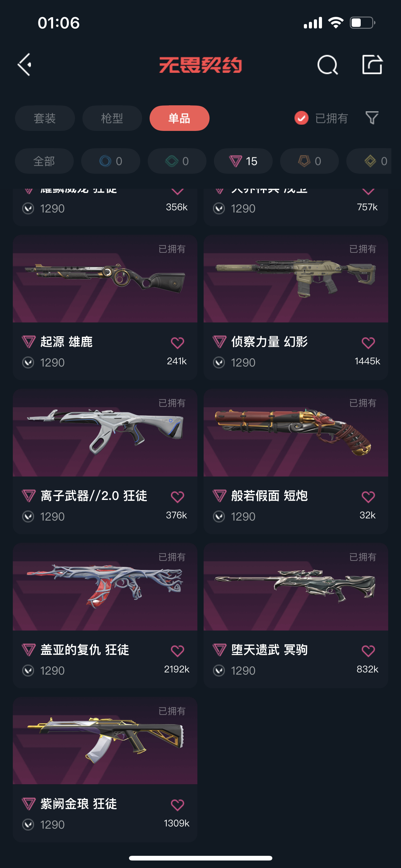Image resolution: width=401 pixels, height=868 pixels.
Task: Tap heart on 盖亚的复仇 狂徒
Action: pyautogui.click(x=177, y=651)
